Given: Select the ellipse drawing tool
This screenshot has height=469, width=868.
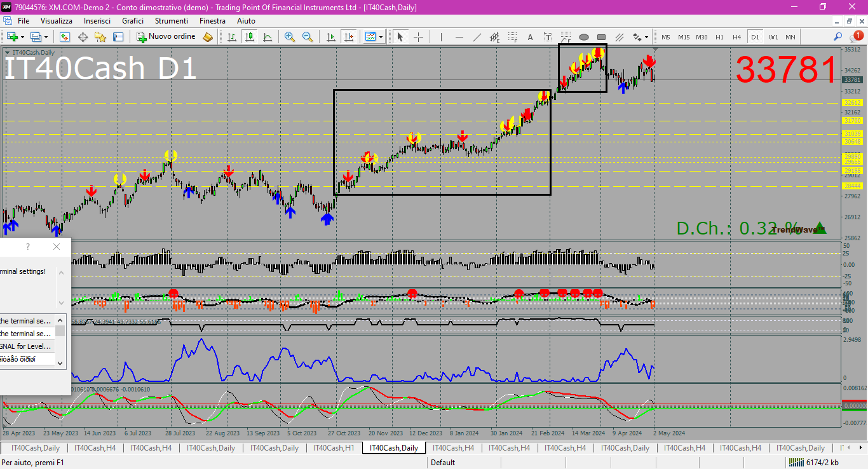Looking at the screenshot, I should coord(584,37).
